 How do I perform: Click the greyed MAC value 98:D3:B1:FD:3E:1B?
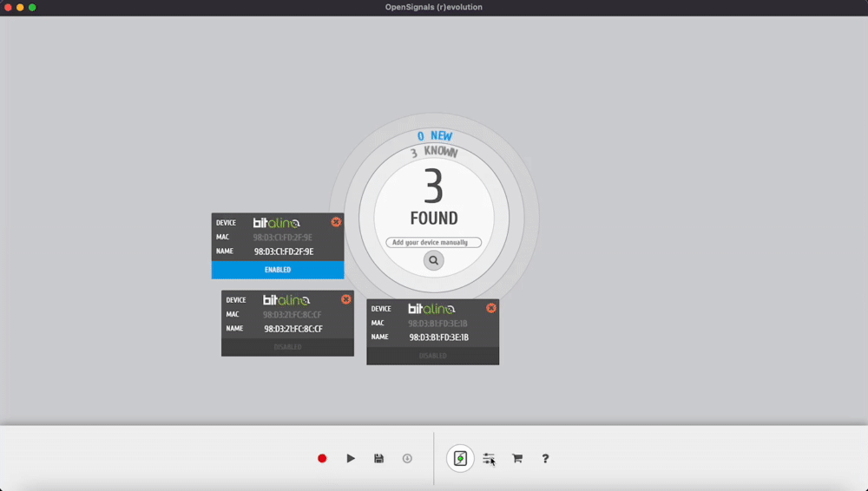437,324
